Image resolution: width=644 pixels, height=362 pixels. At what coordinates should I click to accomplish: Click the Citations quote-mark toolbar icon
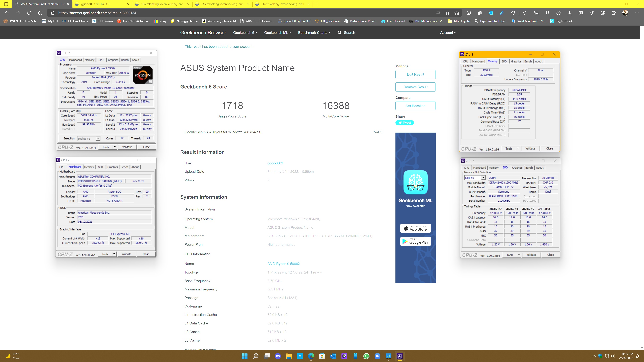[x=547, y=13]
